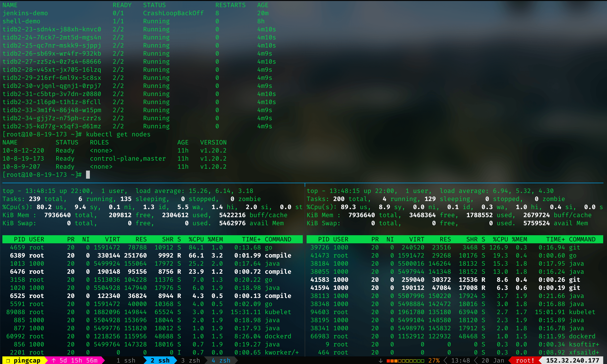The width and height of the screenshot is (607, 364).
Task: Click the 13:48 clock in status bar
Action: 460,360
